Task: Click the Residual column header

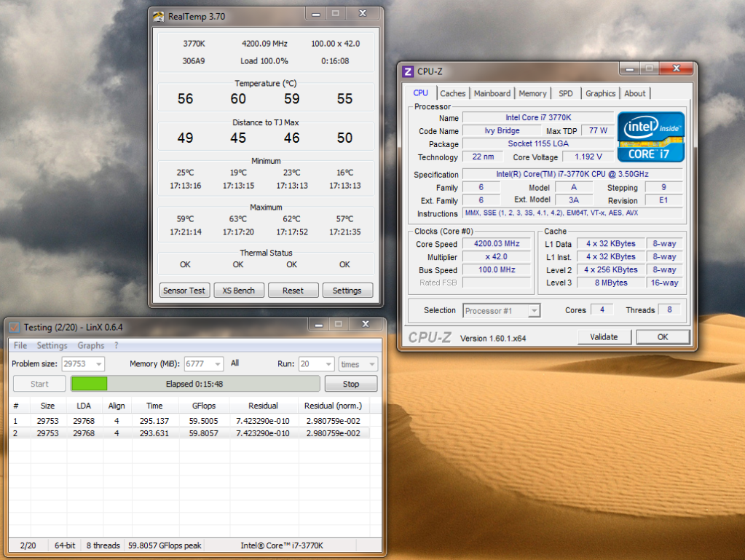Action: click(x=263, y=406)
